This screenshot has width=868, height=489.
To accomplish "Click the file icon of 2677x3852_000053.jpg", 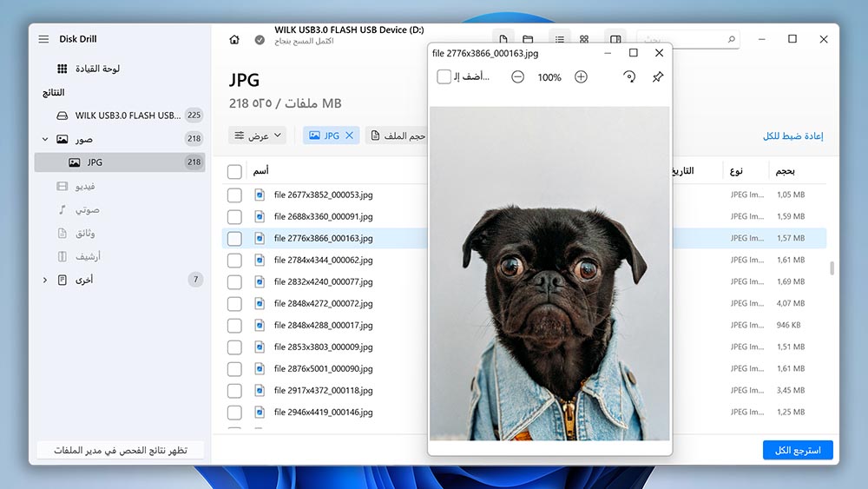I will point(260,195).
